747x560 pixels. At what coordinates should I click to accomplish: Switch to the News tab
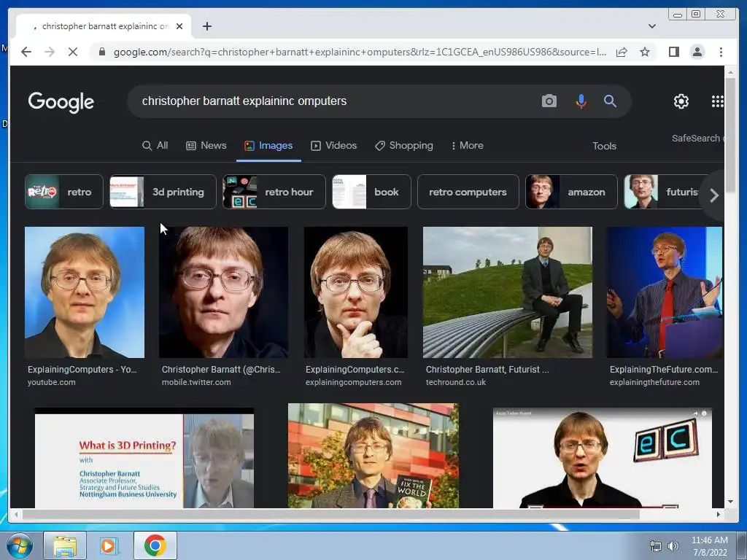tap(206, 146)
